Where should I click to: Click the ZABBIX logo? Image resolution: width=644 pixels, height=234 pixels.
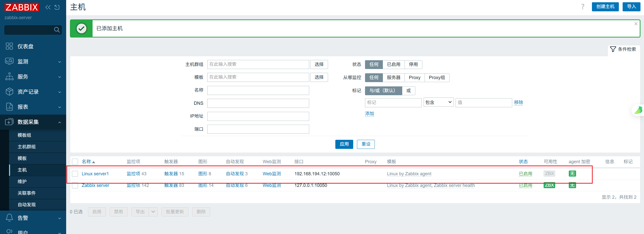point(22,7)
